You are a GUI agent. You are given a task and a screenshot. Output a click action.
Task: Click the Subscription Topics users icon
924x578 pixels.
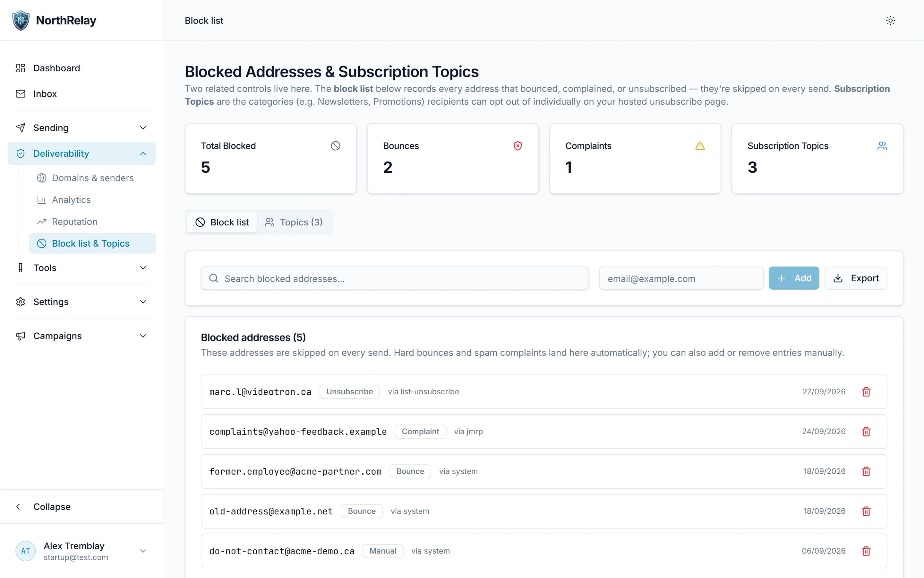882,146
